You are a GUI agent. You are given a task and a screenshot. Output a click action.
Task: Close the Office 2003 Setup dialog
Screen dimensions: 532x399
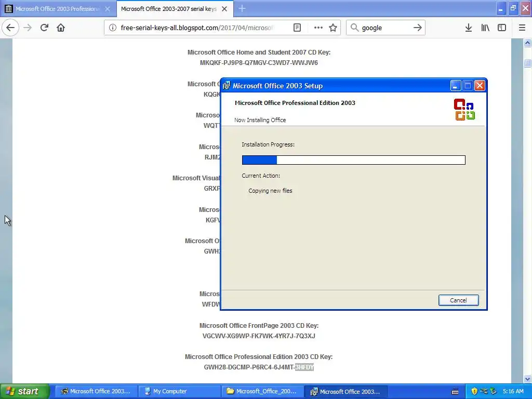click(480, 86)
